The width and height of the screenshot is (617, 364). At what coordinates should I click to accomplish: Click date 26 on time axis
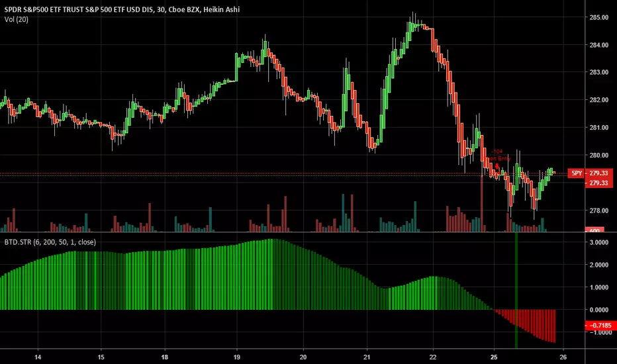[x=563, y=357]
